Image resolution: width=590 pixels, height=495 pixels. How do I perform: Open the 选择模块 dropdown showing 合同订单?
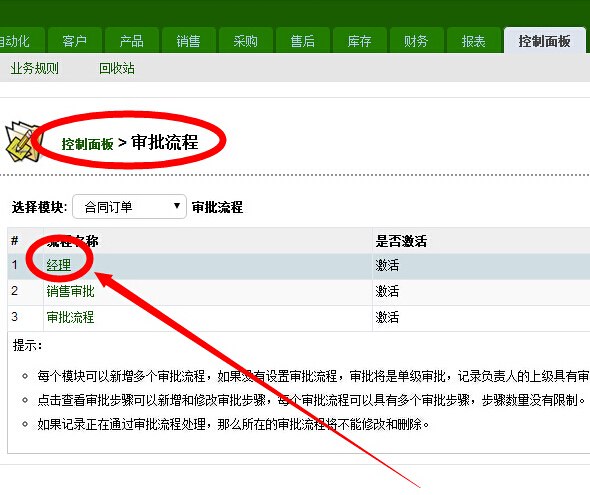point(129,207)
